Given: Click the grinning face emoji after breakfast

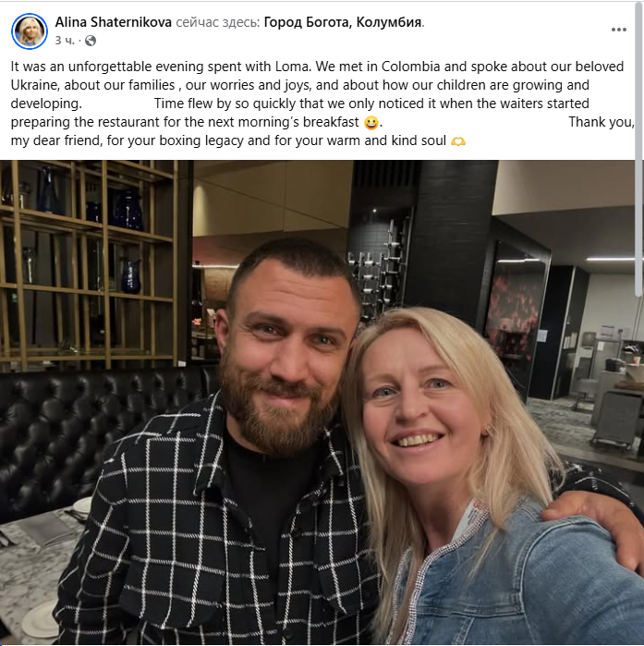Looking at the screenshot, I should tap(371, 122).
